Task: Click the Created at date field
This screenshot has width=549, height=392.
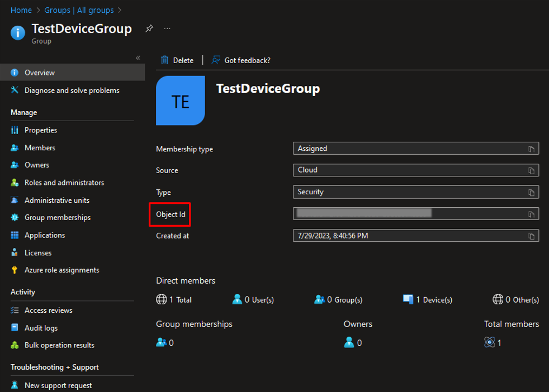Action: click(x=416, y=236)
